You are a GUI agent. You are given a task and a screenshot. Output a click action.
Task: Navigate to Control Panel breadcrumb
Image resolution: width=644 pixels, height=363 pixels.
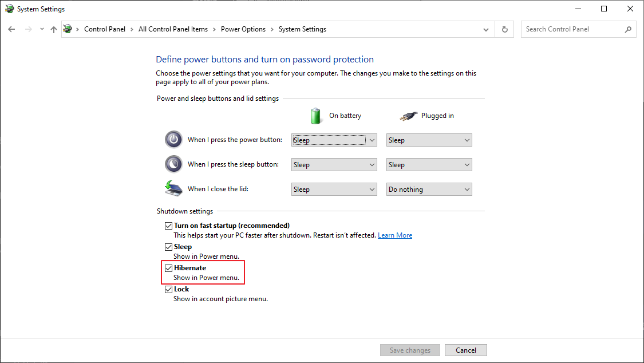click(x=105, y=29)
